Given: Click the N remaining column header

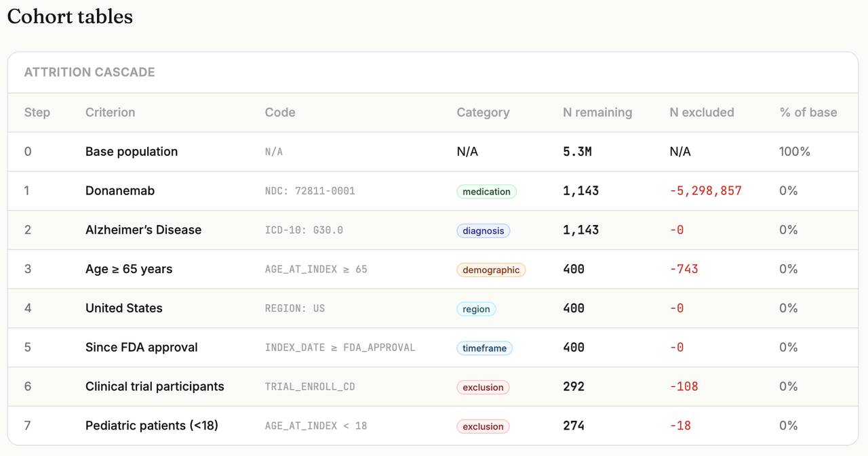Looking at the screenshot, I should coord(597,112).
